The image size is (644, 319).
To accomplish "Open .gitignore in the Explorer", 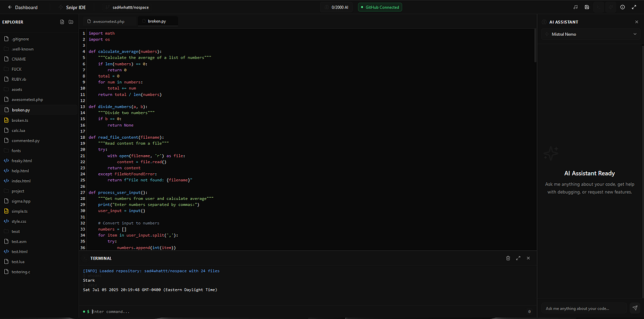I will (x=39, y=39).
